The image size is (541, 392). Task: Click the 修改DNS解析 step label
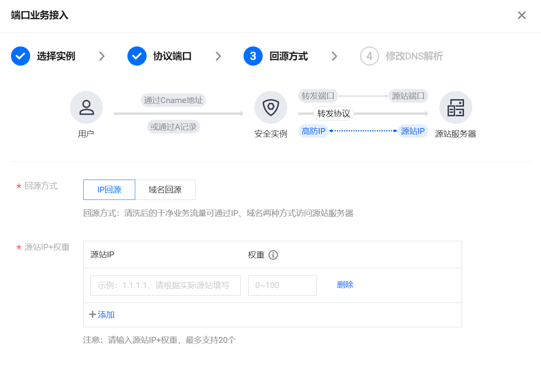click(414, 56)
